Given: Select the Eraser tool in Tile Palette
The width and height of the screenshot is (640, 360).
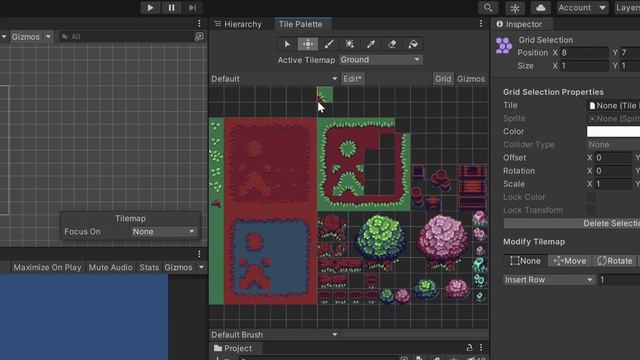Looking at the screenshot, I should click(x=392, y=44).
